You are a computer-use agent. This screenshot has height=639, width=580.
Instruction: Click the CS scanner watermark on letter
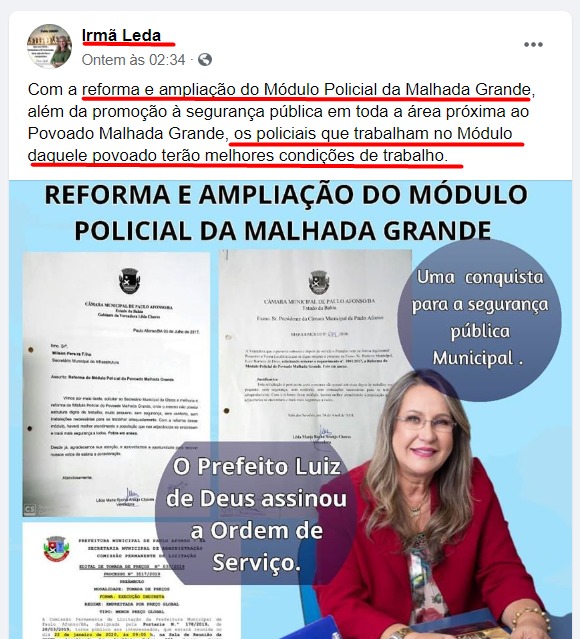[x=30, y=509]
